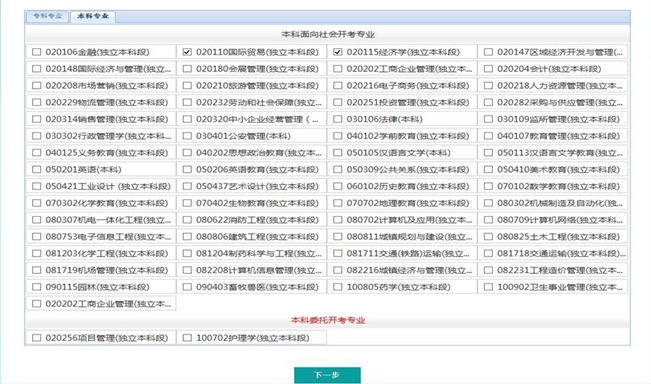The image size is (651, 384).
Task: Click the red 本科委托开考专业 heading
Action: tap(328, 320)
